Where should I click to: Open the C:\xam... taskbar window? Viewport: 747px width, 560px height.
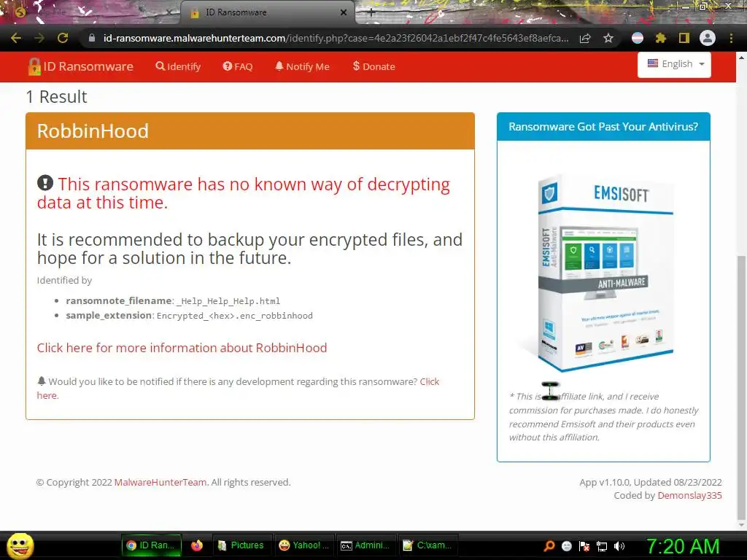click(427, 545)
